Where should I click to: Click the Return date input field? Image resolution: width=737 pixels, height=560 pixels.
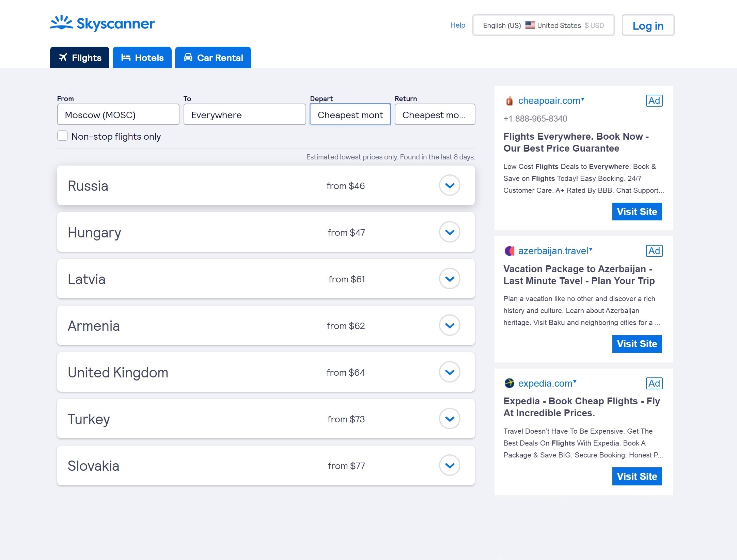[434, 115]
